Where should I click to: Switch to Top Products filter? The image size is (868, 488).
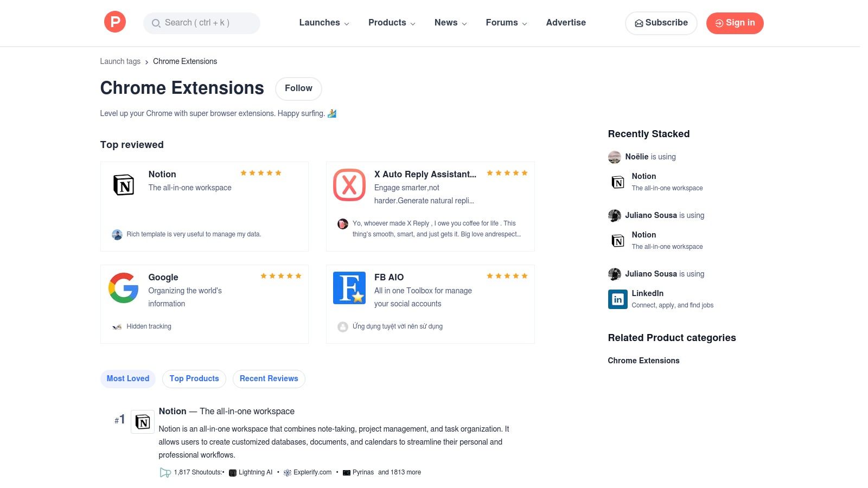194,378
